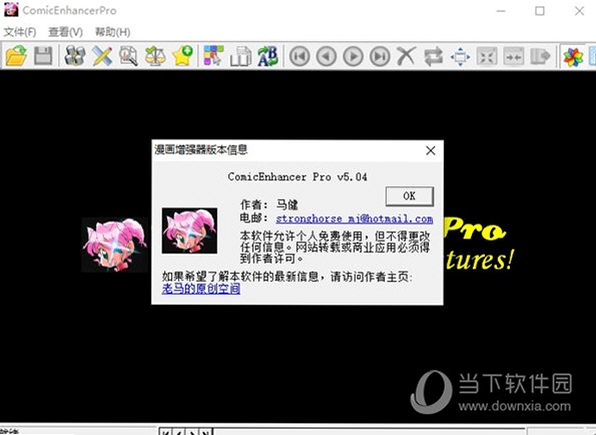Viewport: 596px width, 435px height.
Task: Maximize the ComicEnhancerPro window
Action: click(540, 11)
